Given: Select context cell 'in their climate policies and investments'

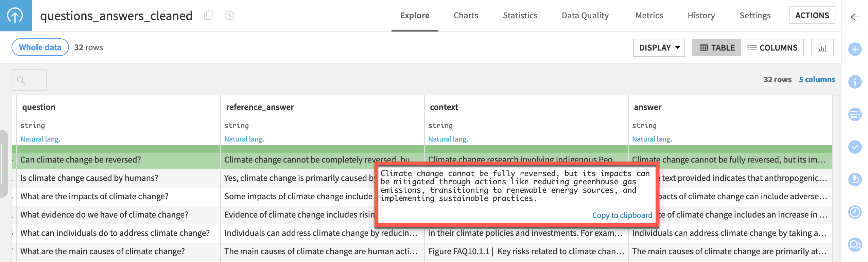Looking at the screenshot, I should pyautogui.click(x=526, y=234).
